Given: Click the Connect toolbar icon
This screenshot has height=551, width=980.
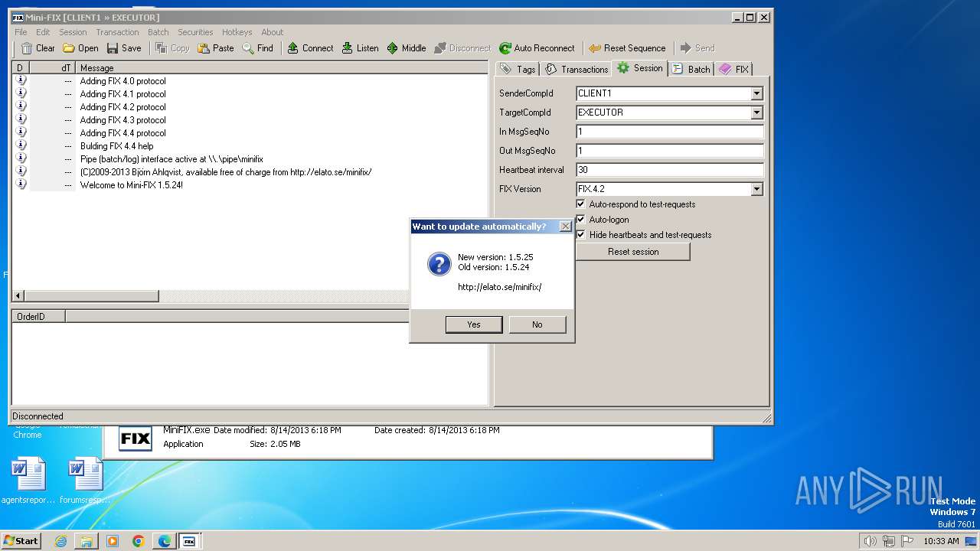Looking at the screenshot, I should (x=292, y=48).
